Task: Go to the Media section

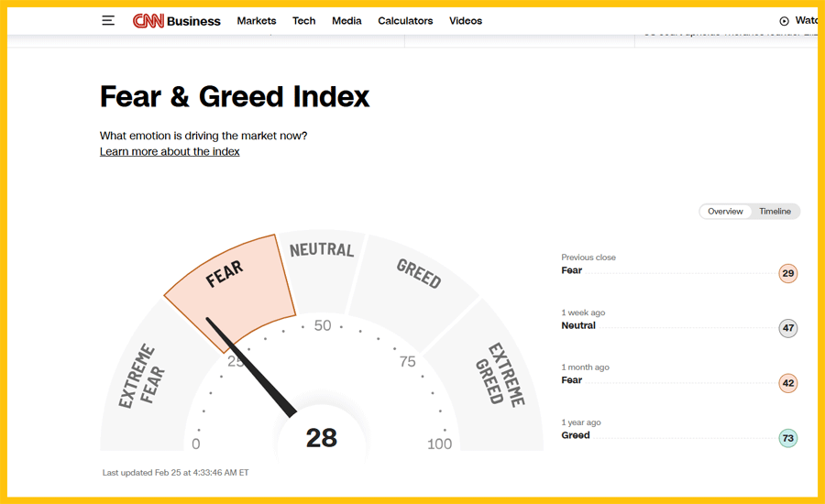Action: 346,20
